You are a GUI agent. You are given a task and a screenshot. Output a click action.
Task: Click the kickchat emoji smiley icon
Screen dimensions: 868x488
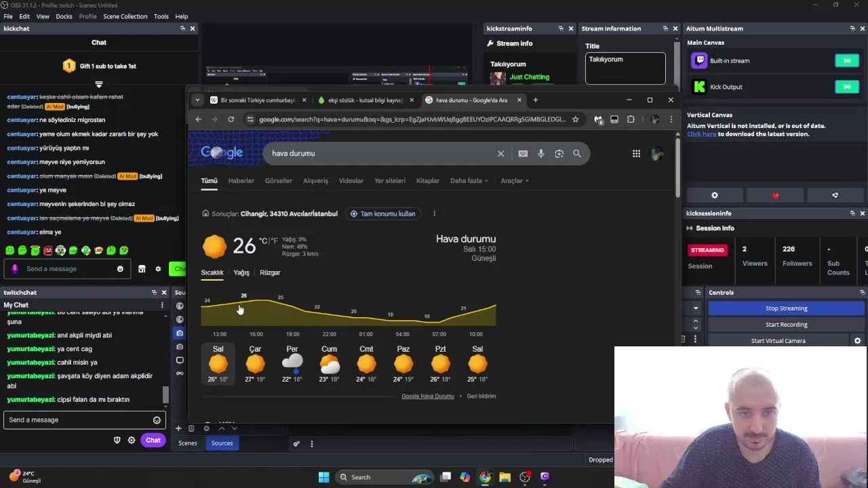click(120, 269)
